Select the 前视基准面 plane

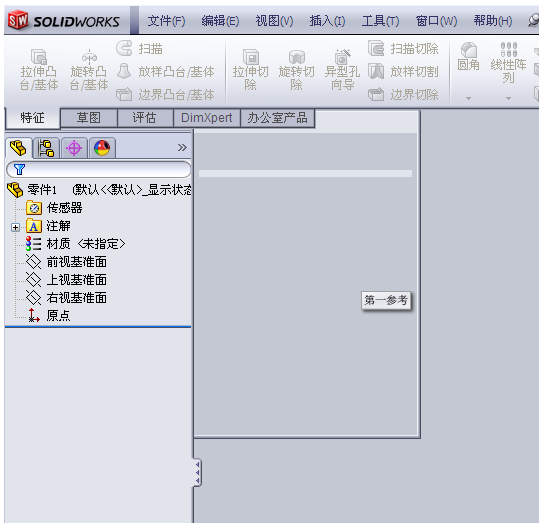point(66,262)
